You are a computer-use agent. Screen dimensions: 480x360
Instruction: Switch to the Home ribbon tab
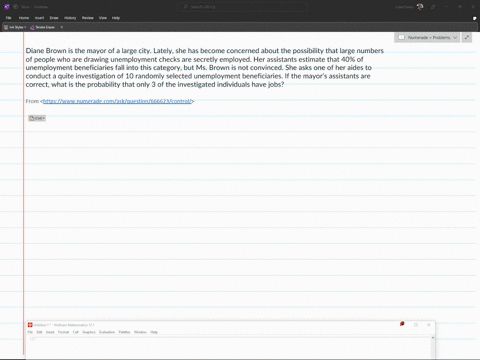24,18
